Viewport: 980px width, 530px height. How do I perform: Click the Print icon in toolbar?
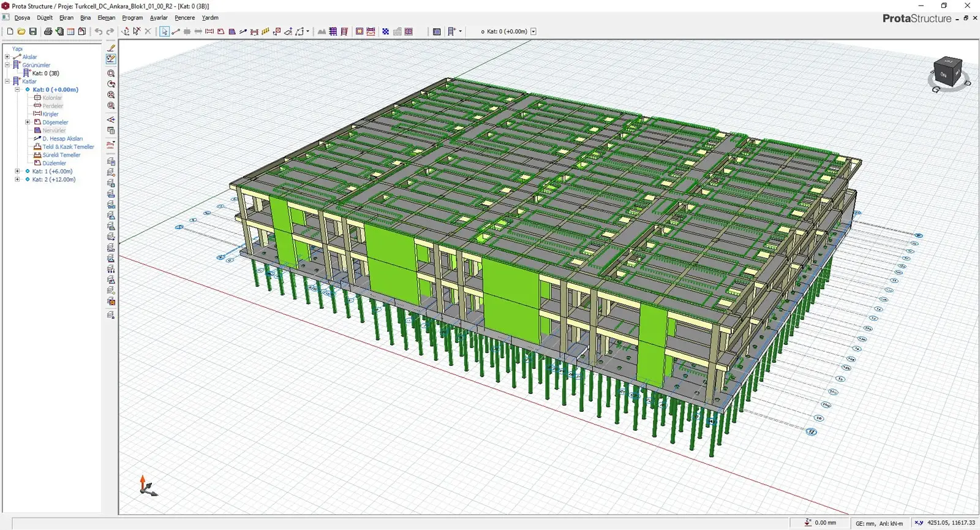point(48,31)
